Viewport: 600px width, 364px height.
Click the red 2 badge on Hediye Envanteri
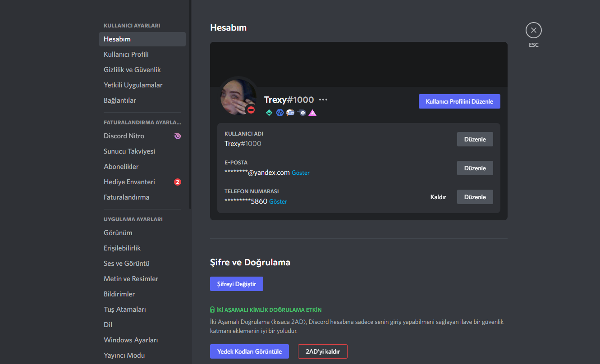click(178, 182)
